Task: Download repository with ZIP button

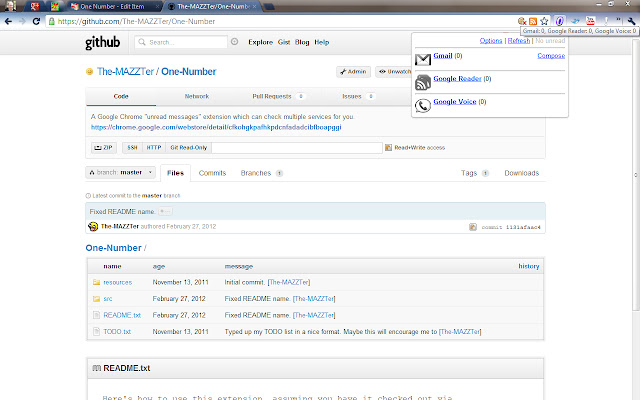Action: coord(104,147)
